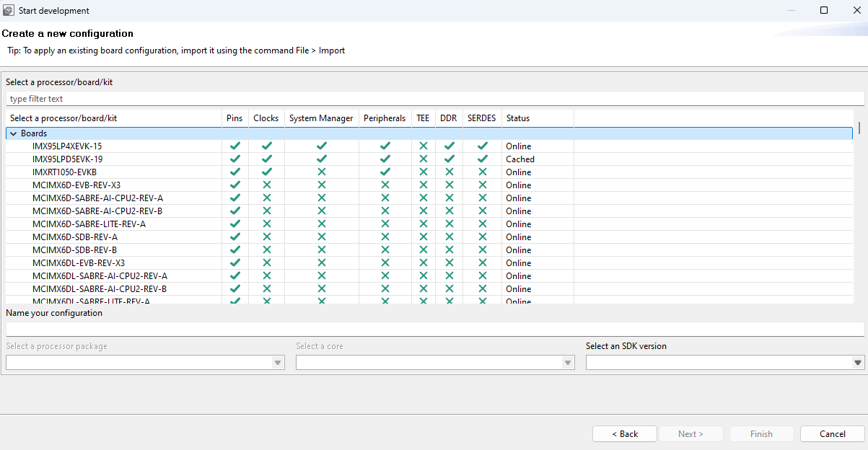The width and height of the screenshot is (868, 450).
Task: Click Pins checkmark for IMX95LP4XEVK-15
Action: 234,146
